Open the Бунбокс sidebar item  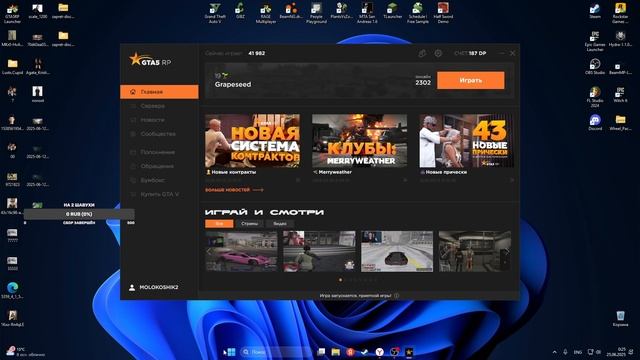point(152,180)
